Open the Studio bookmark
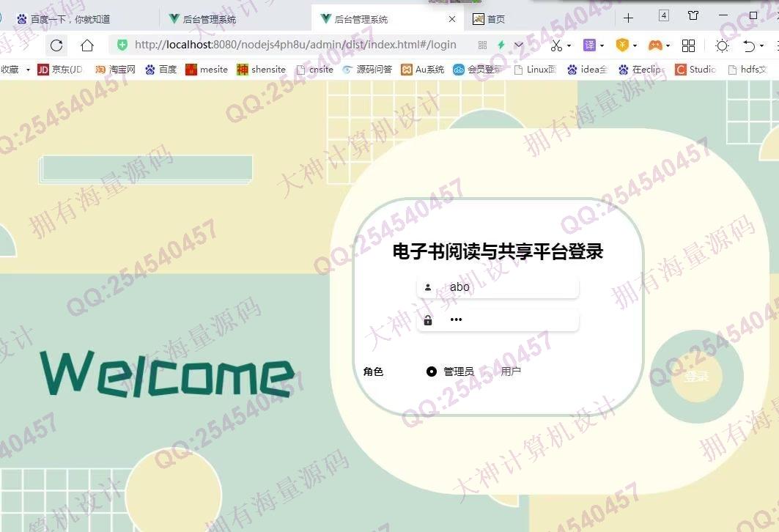 (695, 70)
